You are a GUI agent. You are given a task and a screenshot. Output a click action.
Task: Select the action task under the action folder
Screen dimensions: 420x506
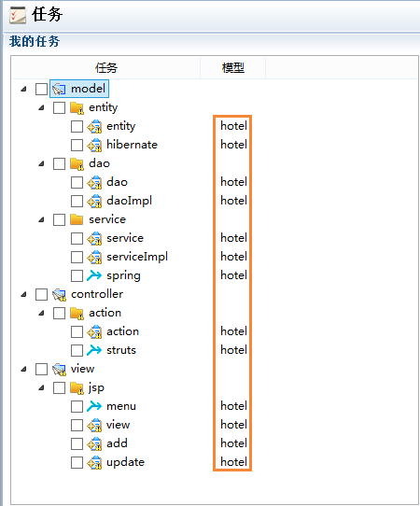[x=122, y=331]
